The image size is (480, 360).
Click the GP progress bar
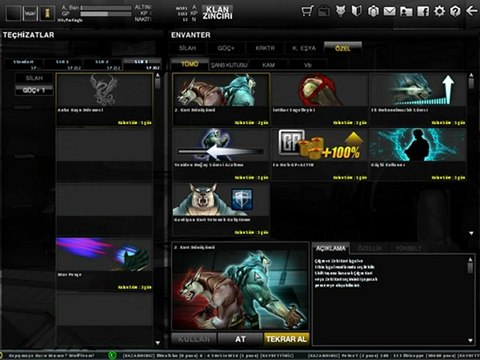[x=106, y=14]
